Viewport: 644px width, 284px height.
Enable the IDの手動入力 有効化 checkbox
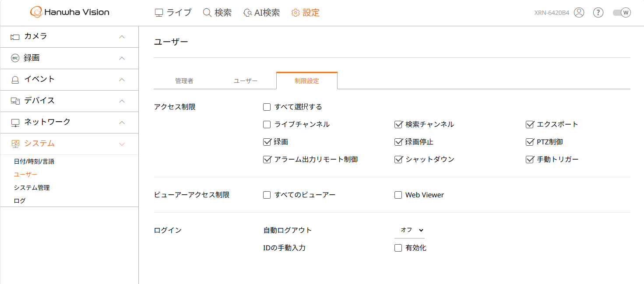pyautogui.click(x=398, y=248)
